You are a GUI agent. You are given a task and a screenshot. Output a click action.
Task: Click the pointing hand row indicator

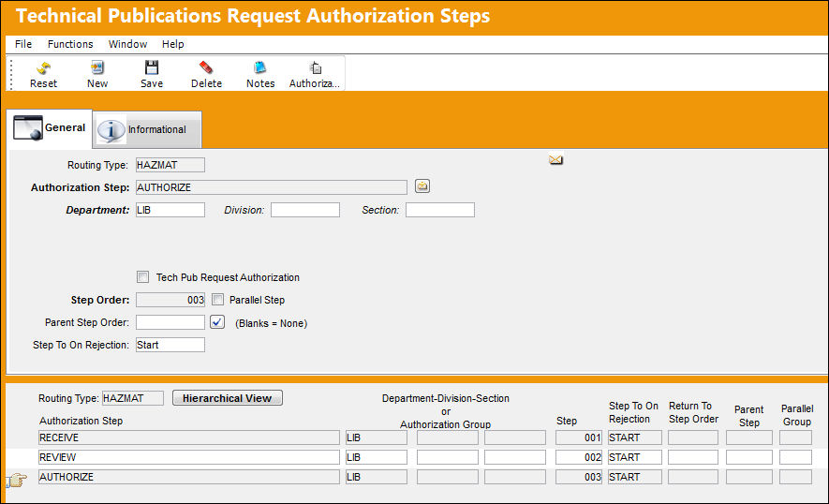16,480
